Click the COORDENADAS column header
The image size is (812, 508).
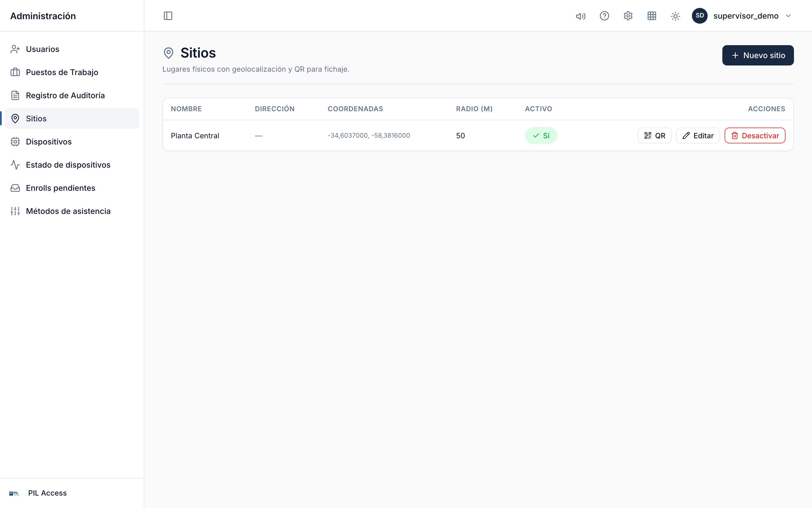355,109
